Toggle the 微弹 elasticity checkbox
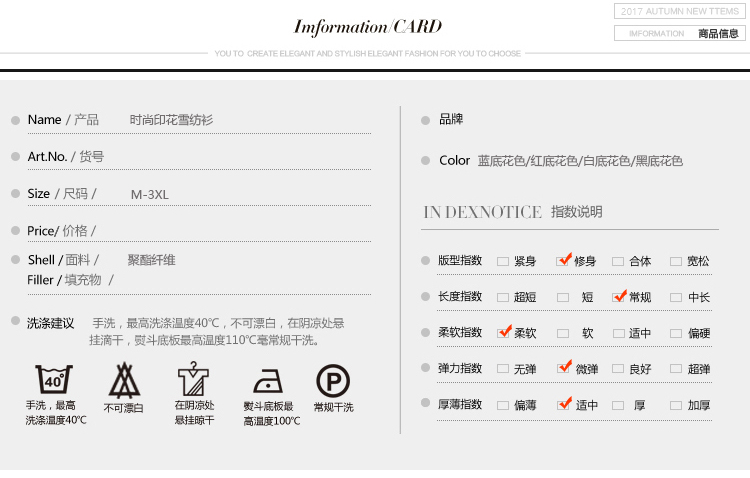 click(563, 368)
